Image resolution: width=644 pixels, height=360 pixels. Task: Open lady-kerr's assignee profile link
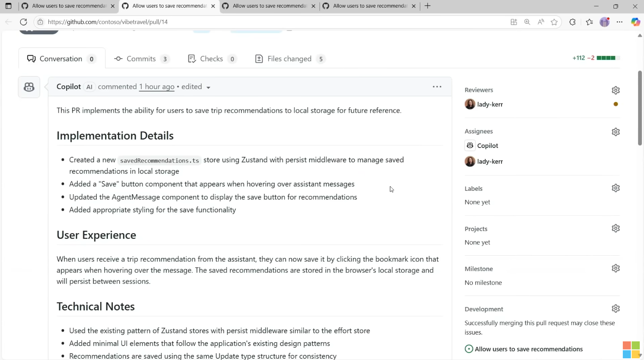[490, 162]
